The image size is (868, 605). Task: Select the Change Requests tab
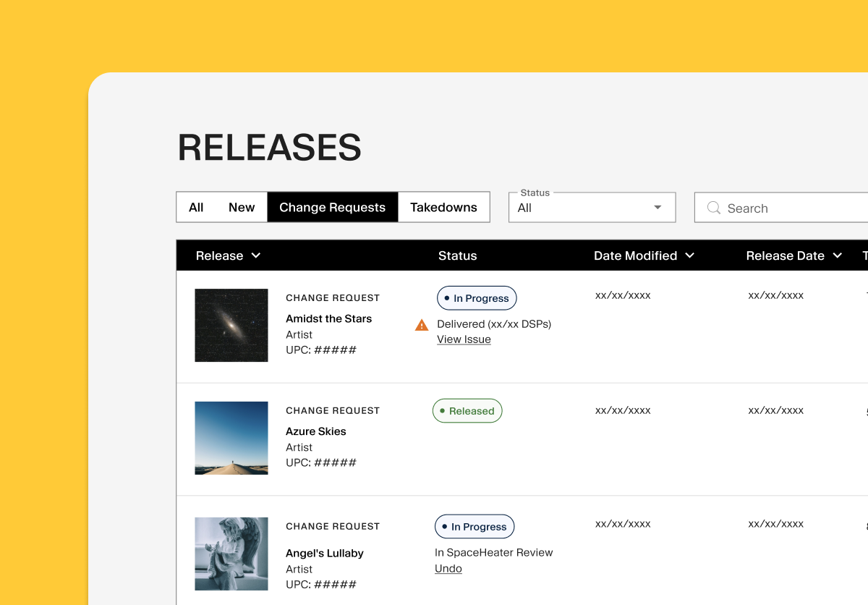[332, 207]
